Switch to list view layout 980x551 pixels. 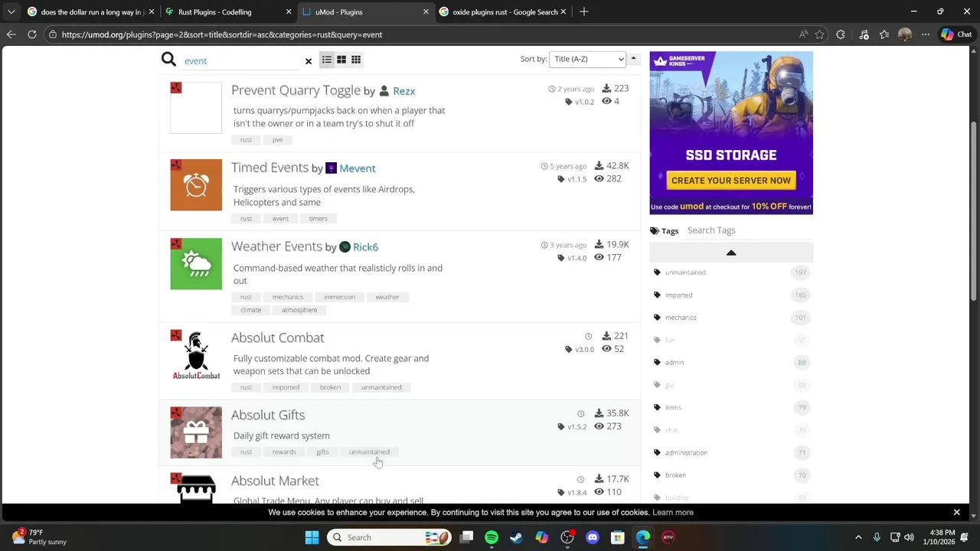(x=327, y=60)
